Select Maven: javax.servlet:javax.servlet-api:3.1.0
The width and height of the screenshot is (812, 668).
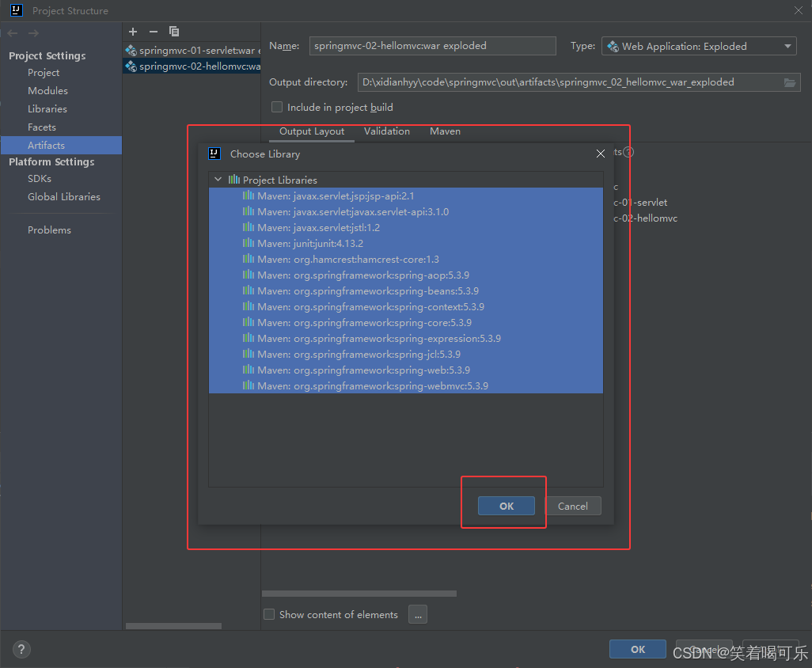click(406, 212)
